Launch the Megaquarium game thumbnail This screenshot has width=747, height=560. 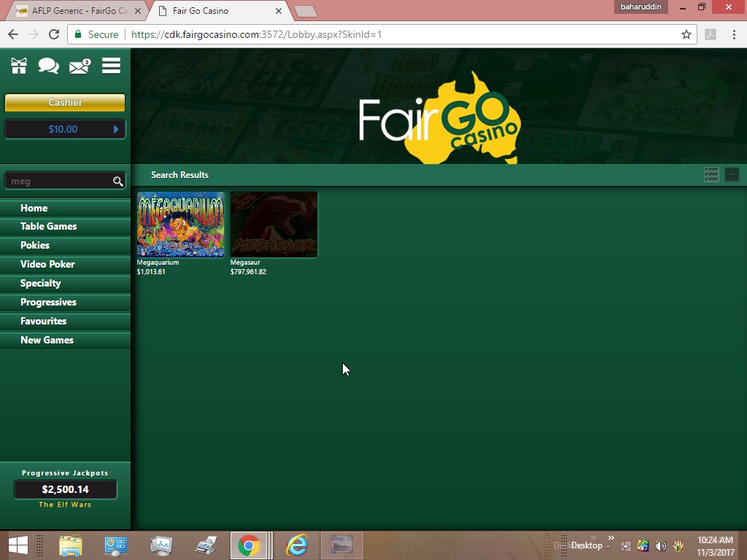tap(180, 225)
